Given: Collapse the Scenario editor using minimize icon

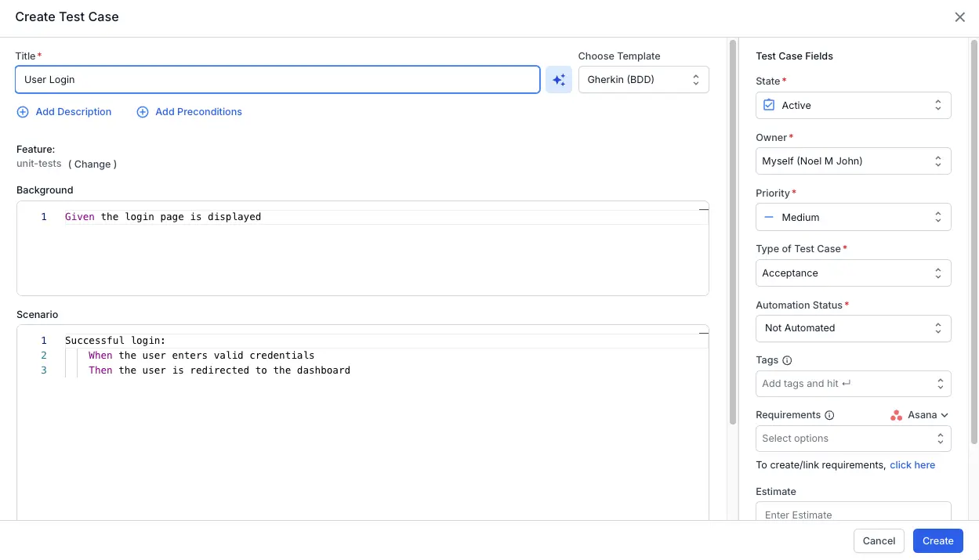Looking at the screenshot, I should 703,333.
